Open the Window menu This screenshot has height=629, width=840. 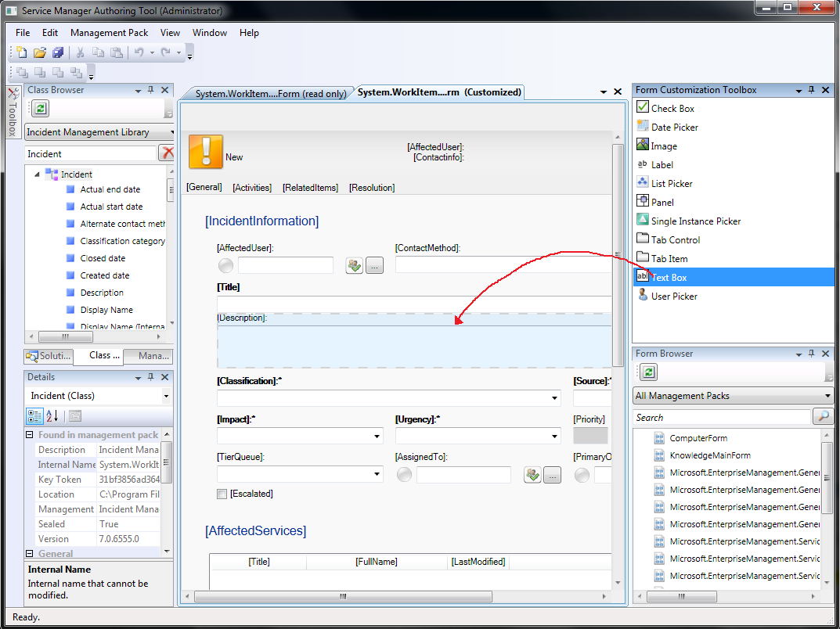tap(210, 33)
